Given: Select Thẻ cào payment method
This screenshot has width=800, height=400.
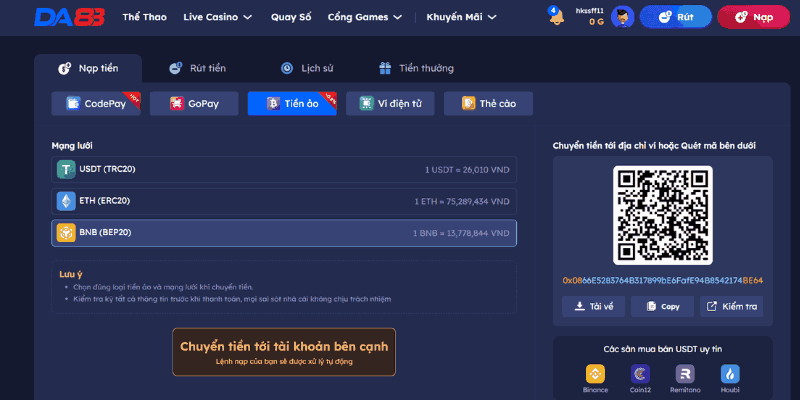Looking at the screenshot, I should pos(488,104).
